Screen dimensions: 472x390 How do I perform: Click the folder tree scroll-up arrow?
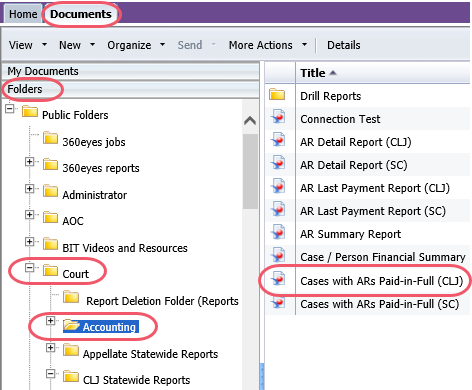pyautogui.click(x=250, y=120)
